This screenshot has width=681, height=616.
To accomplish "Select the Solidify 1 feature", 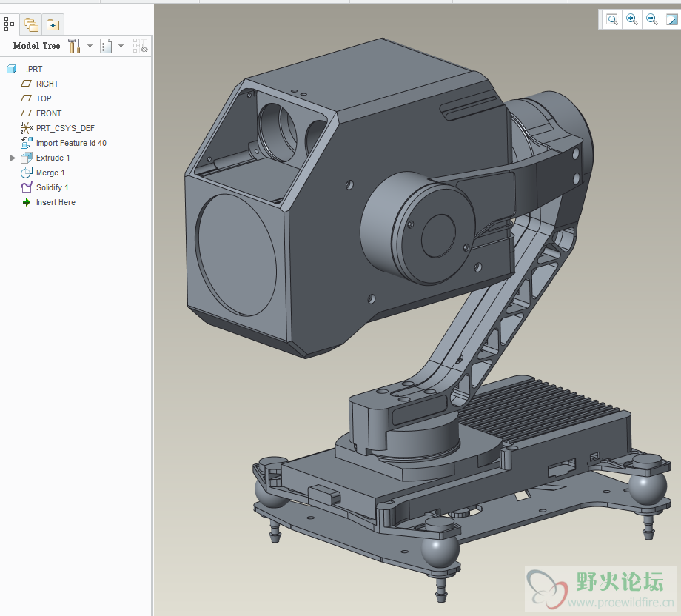I will coord(52,187).
